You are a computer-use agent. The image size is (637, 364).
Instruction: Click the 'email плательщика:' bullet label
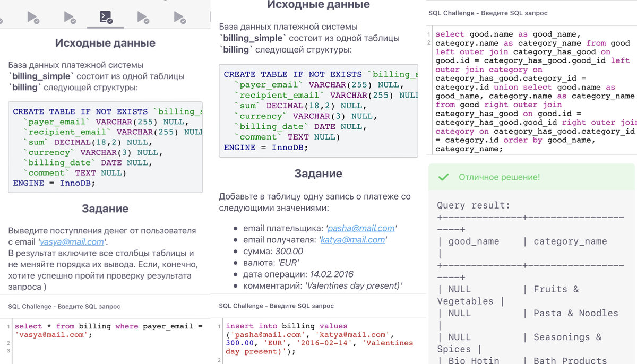[x=284, y=228]
